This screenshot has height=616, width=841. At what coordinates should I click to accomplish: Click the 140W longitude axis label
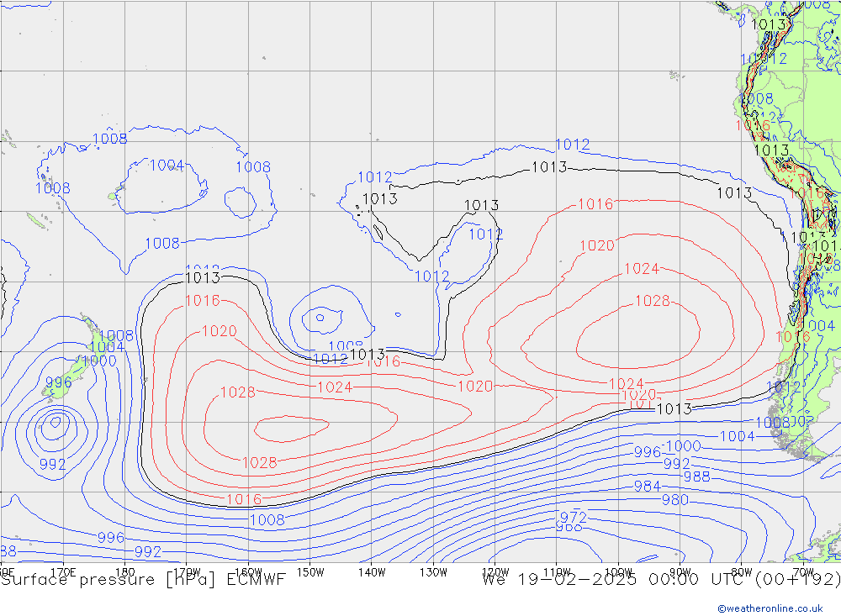pos(371,571)
